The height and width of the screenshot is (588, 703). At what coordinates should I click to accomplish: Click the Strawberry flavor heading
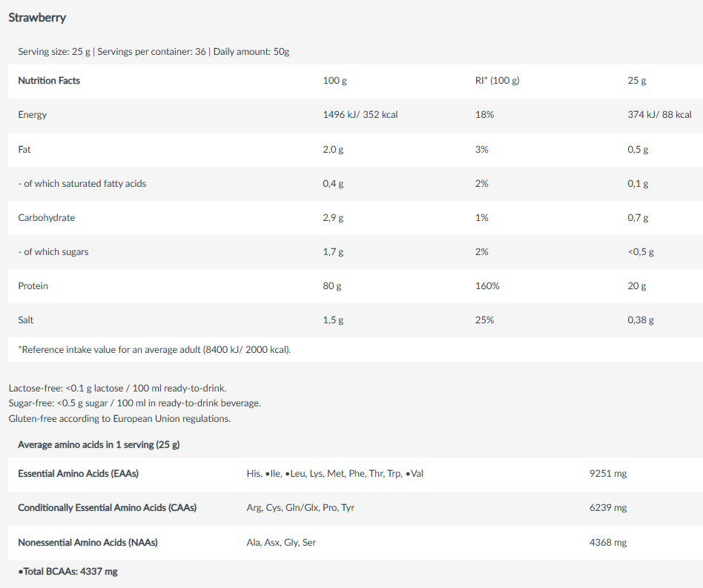[37, 18]
